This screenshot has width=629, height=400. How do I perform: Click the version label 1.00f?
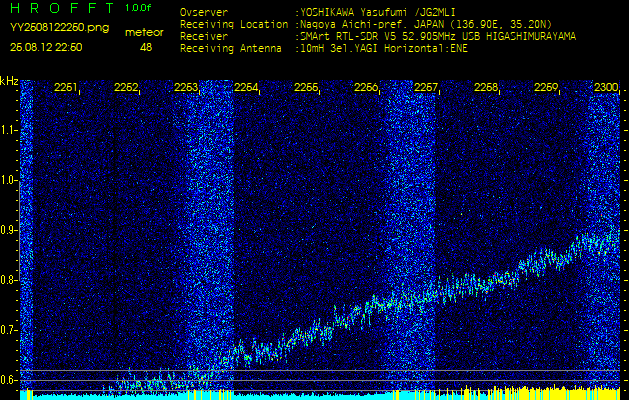pos(138,8)
